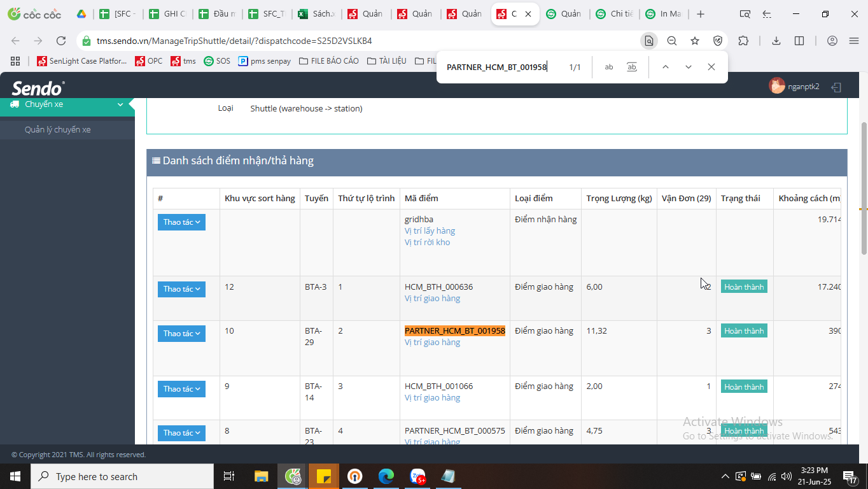Screen dimensions: 868x489
Task: Open Vị trí giao hàng for PARTNER_HCM_BT_001958
Action: coord(433,343)
